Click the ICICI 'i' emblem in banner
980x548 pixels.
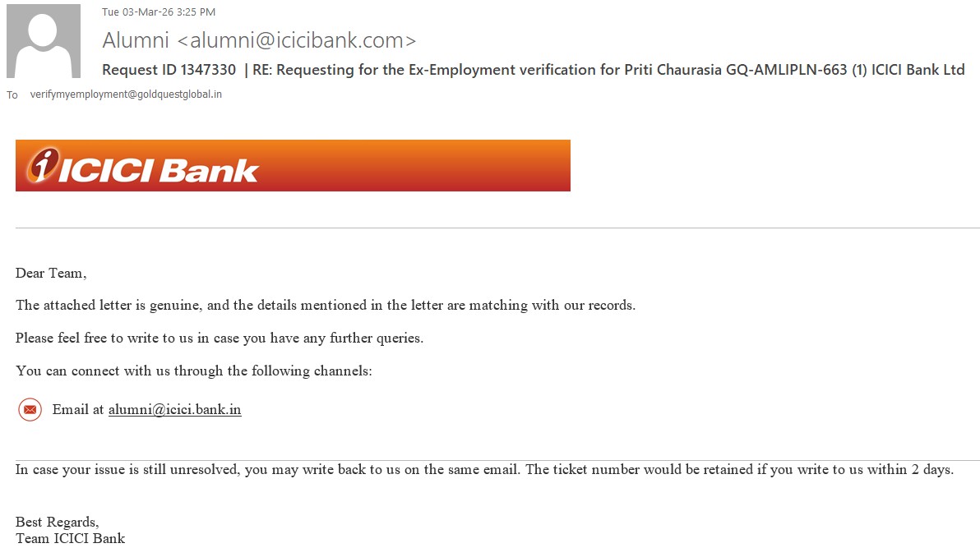tap(44, 165)
